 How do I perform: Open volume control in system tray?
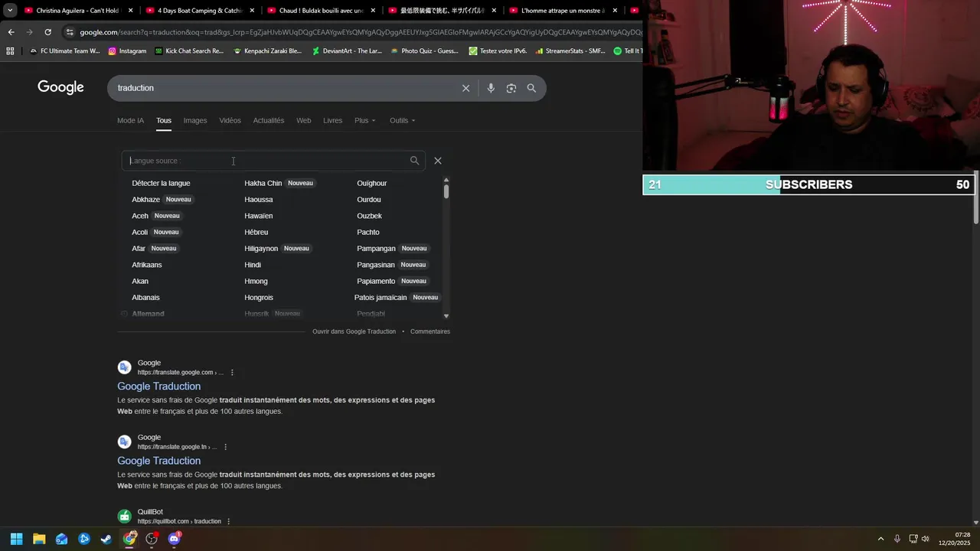click(x=926, y=539)
